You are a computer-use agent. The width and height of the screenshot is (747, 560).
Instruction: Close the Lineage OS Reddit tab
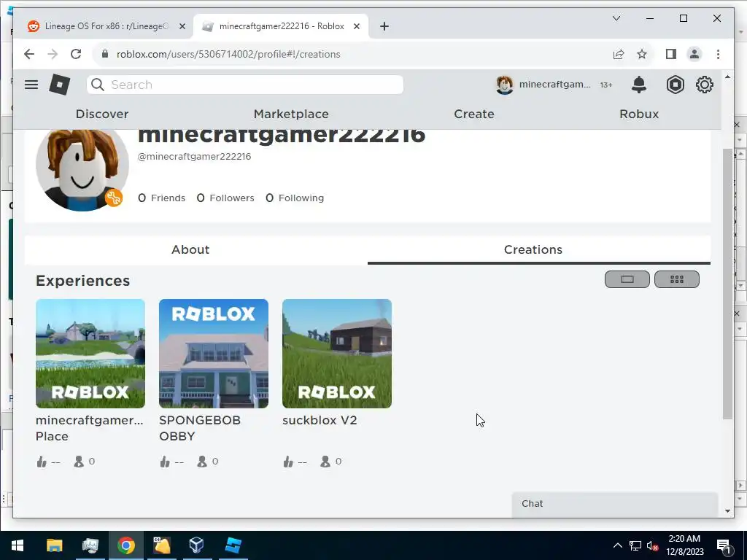[x=182, y=26]
